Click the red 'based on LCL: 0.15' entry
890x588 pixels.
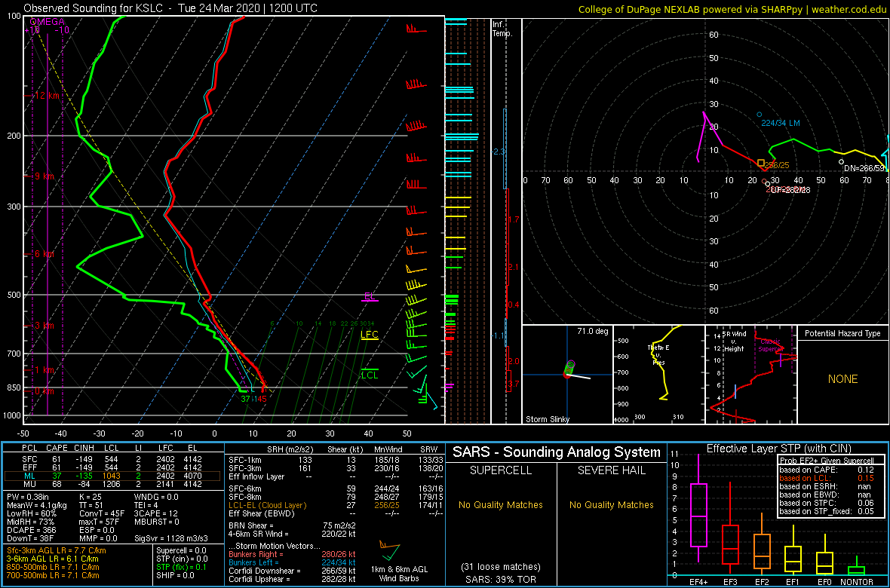click(826, 478)
